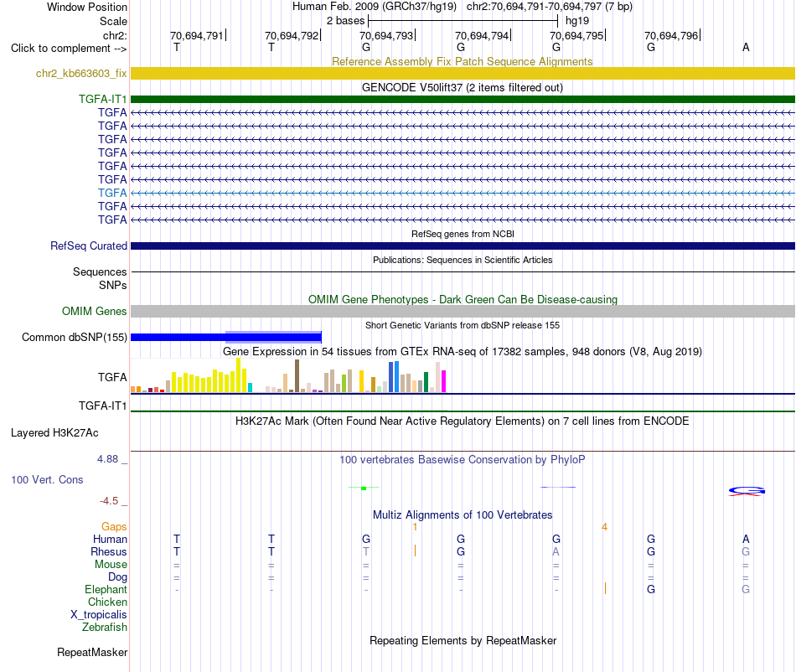Click the -4.5 PhyloP lower scale value
Image resolution: width=796 pixels, height=672 pixels.
click(x=109, y=501)
